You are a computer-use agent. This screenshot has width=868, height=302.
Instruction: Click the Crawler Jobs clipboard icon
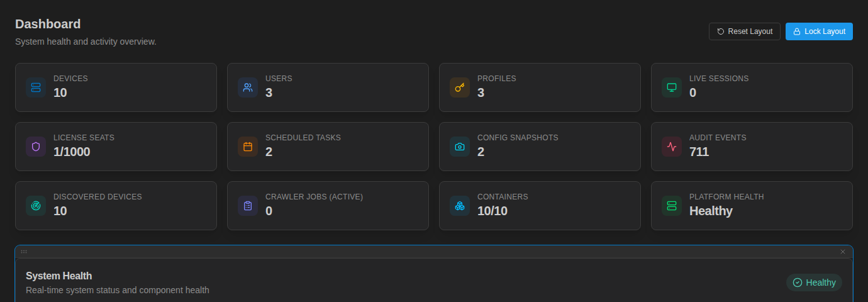(x=248, y=206)
